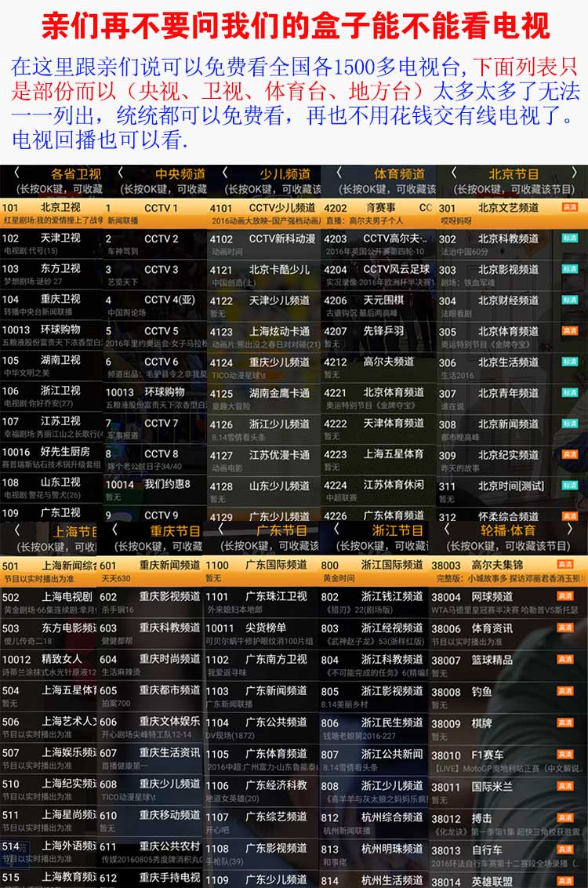Click the left chevron beside 上海节目
The height and width of the screenshot is (888, 588).
(x=17, y=530)
